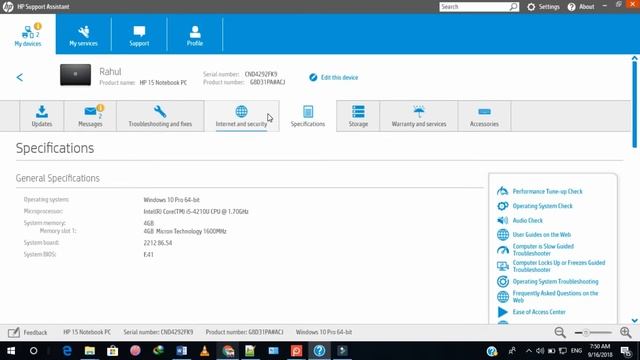The height and width of the screenshot is (360, 640).
Task: Click the system tray volume icon
Action: tap(540, 351)
